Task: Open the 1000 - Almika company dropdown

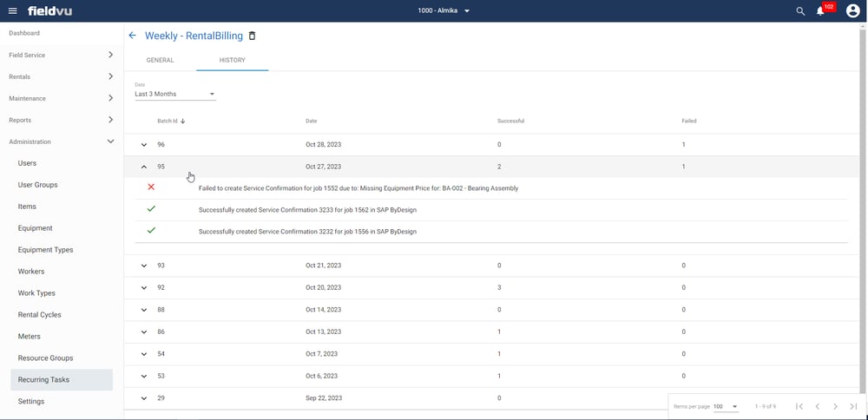Action: click(x=444, y=11)
